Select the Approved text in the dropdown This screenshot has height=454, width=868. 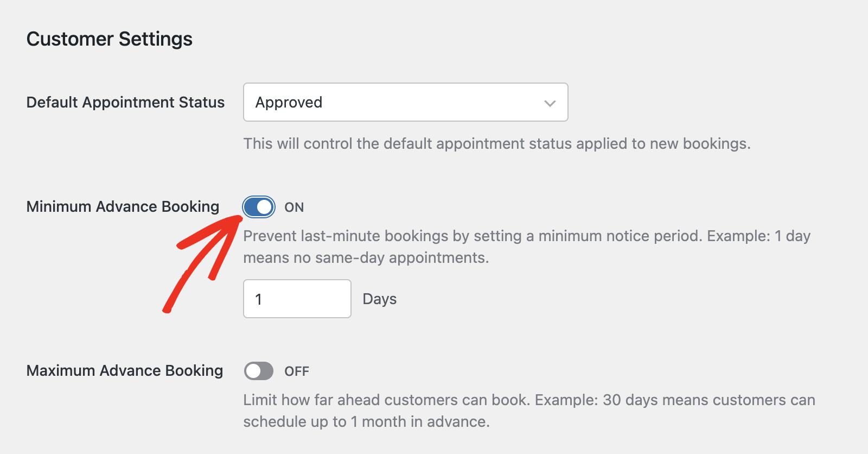(x=289, y=102)
